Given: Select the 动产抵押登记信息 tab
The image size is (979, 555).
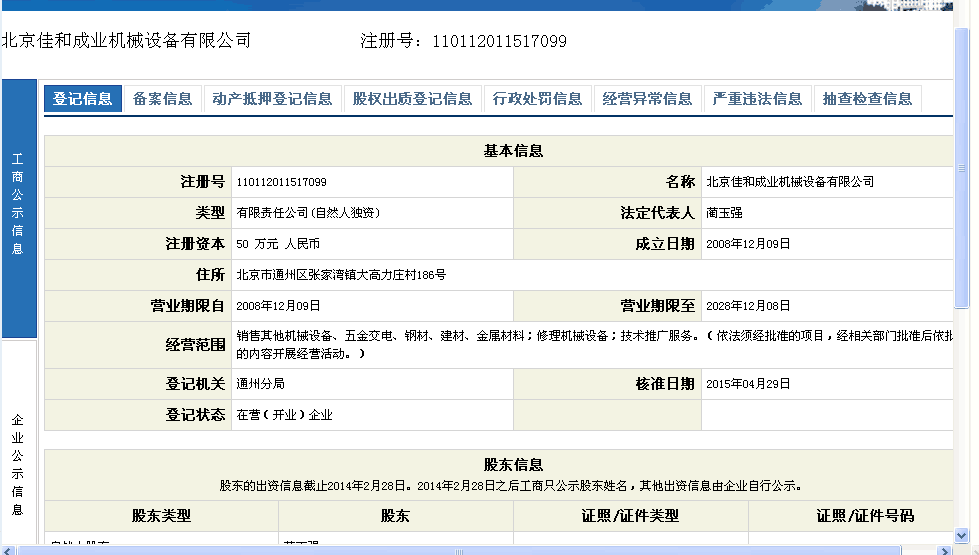Looking at the screenshot, I should pos(272,99).
